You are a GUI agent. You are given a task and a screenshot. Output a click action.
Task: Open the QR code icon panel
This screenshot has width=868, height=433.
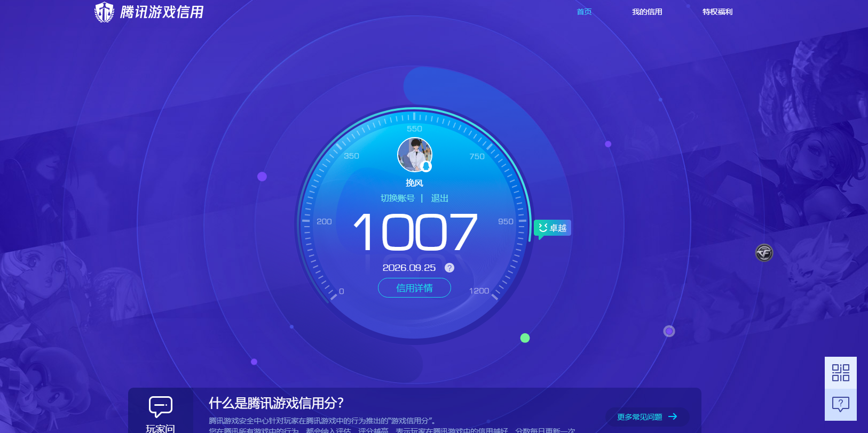pyautogui.click(x=841, y=373)
